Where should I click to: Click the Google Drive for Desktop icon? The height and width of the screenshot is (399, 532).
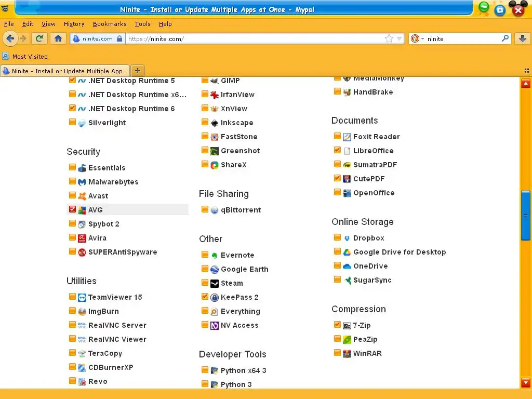click(347, 252)
